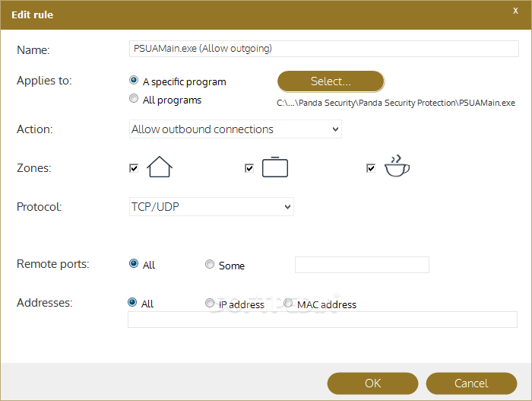
Task: Close the Edit rule dialog
Action: [515, 11]
